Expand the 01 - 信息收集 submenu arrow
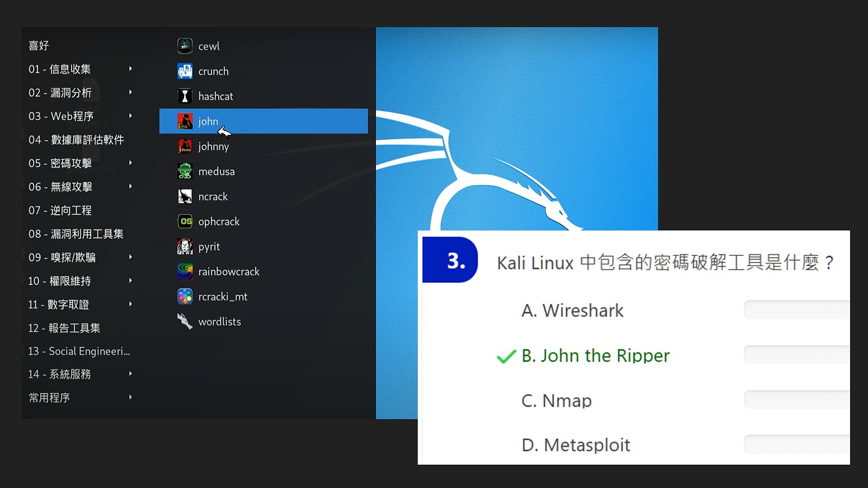 (130, 69)
